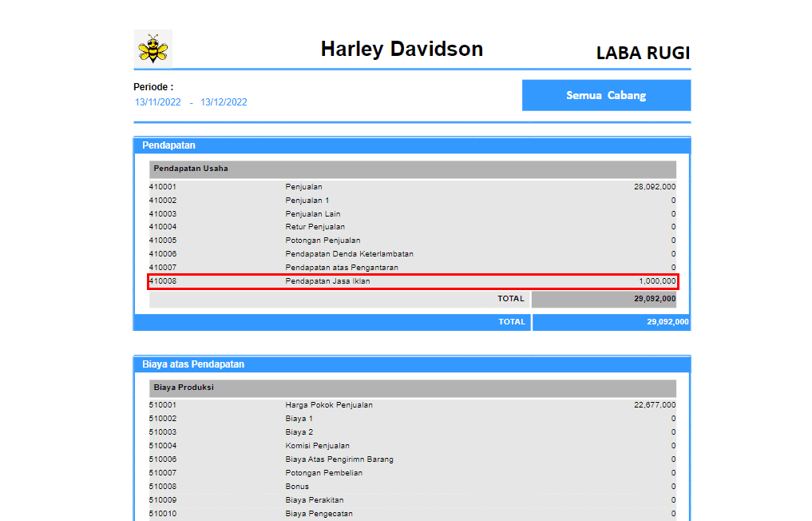812x521 pixels.
Task: Select account code 410006
Action: [x=163, y=254]
